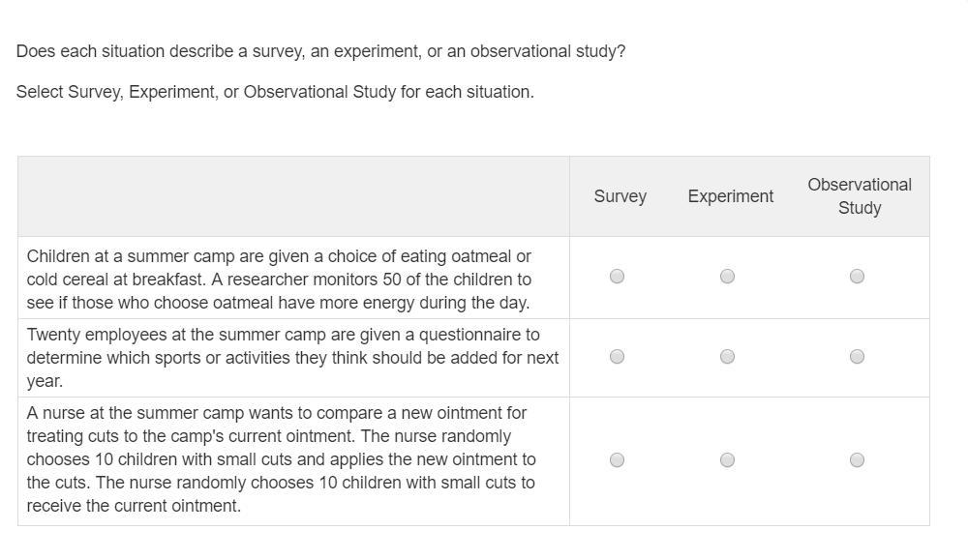Click the "Select Survey, Experiment, or Observational Study" instruction
The image size is (968, 560).
[275, 92]
